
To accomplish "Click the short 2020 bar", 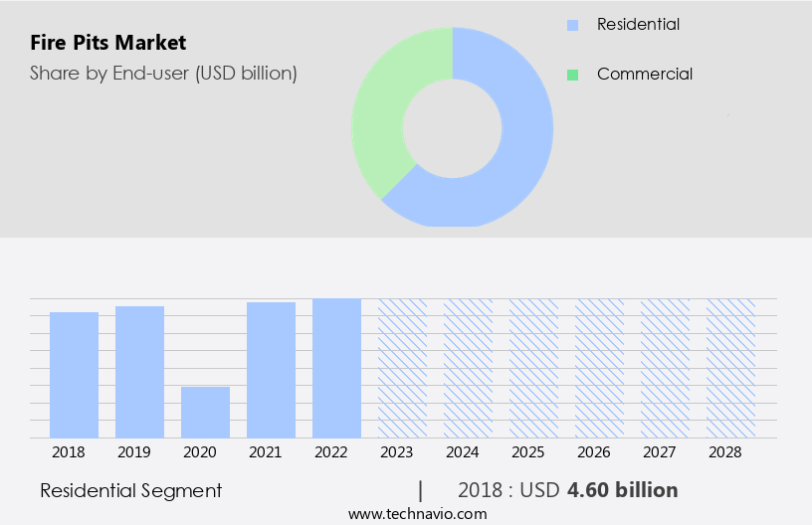I will coord(205,412).
